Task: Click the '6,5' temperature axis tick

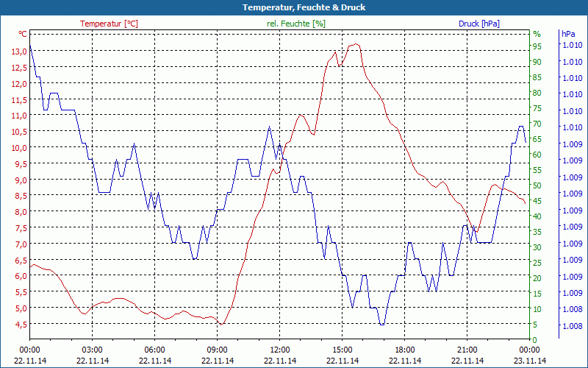Action: (x=21, y=260)
